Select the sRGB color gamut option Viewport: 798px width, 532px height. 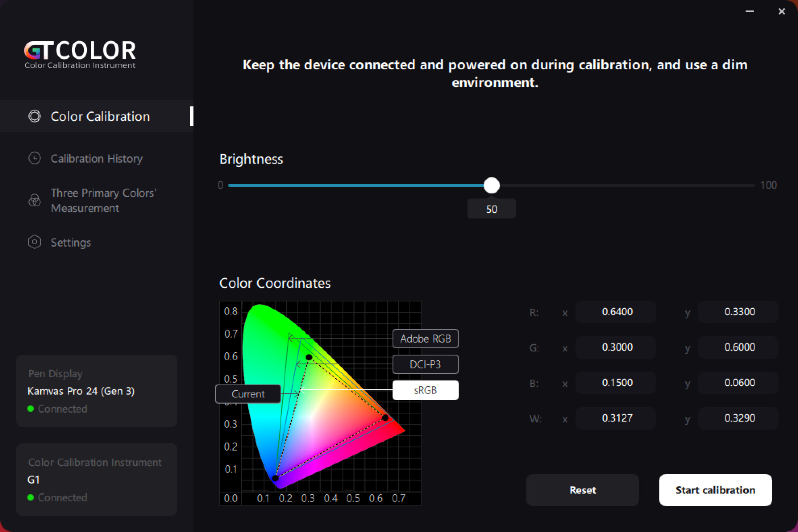tap(425, 390)
